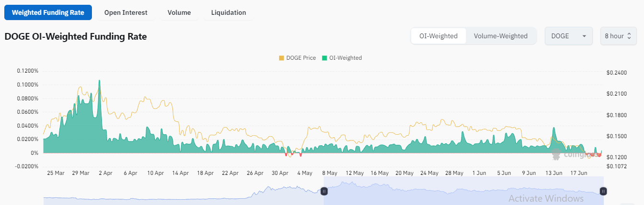Click the left range slider handle
The width and height of the screenshot is (644, 205).
324,191
